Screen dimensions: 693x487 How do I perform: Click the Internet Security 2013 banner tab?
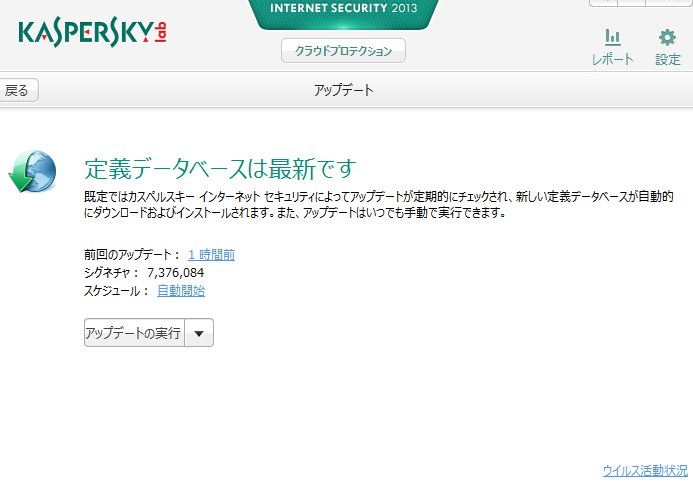tap(343, 13)
